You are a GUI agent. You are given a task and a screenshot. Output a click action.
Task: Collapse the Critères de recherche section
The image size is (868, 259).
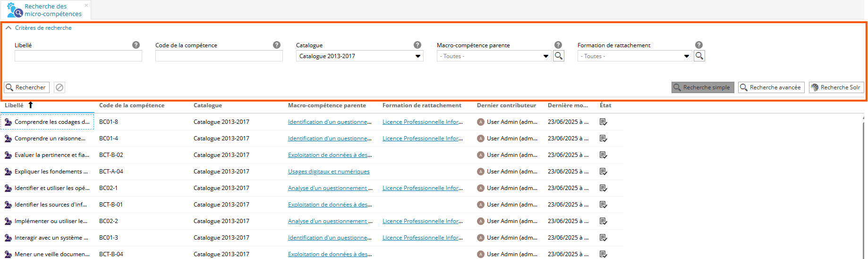9,28
